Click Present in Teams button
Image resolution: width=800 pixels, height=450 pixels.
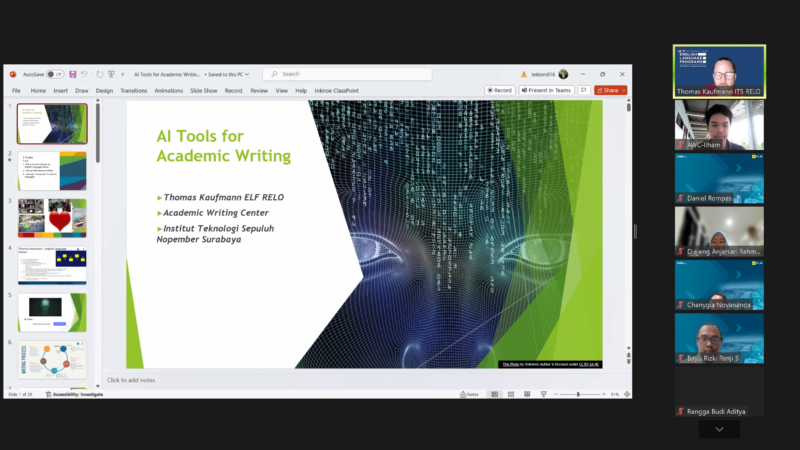pyautogui.click(x=546, y=90)
